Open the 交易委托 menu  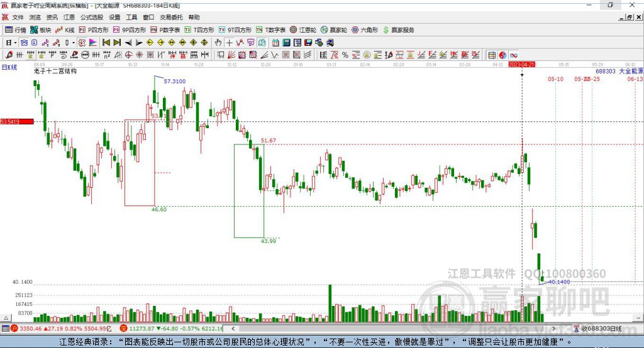171,17
